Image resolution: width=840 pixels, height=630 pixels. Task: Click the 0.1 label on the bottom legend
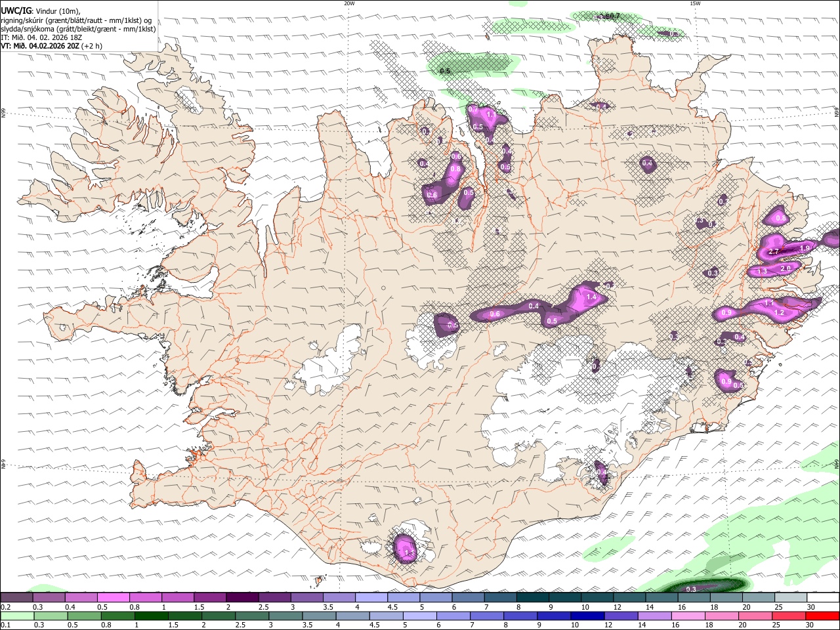pyautogui.click(x=6, y=625)
